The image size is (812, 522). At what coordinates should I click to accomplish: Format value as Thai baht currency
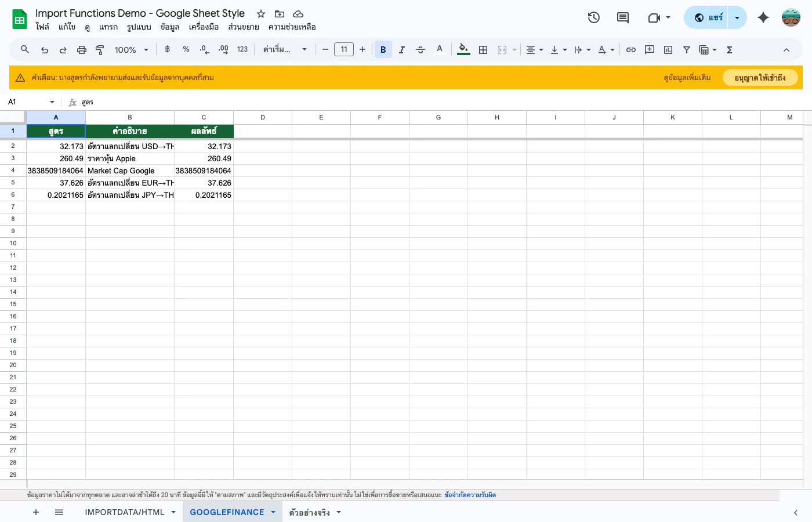coord(167,49)
